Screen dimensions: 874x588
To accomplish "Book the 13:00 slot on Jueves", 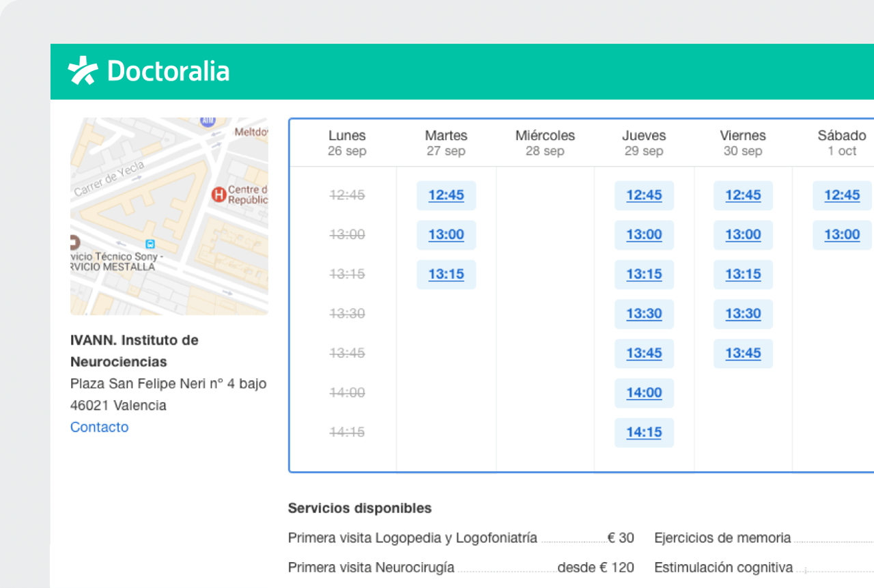I will [644, 235].
